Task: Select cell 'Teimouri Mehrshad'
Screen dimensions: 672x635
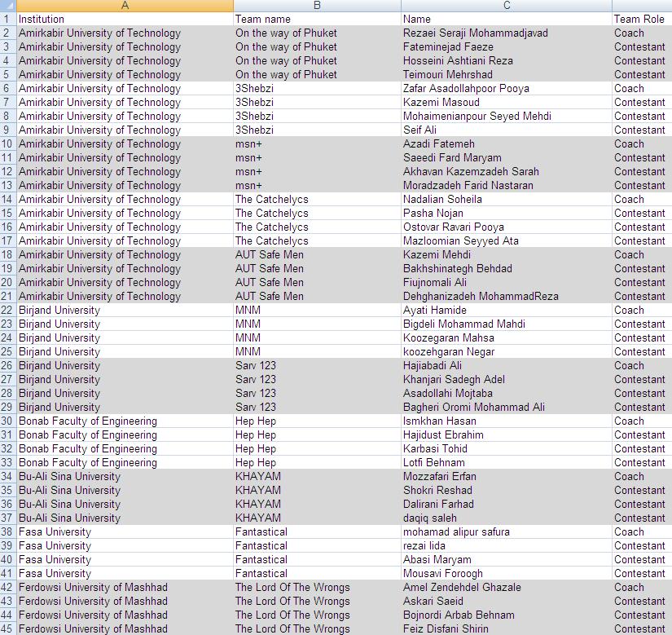Action: pyautogui.click(x=507, y=75)
